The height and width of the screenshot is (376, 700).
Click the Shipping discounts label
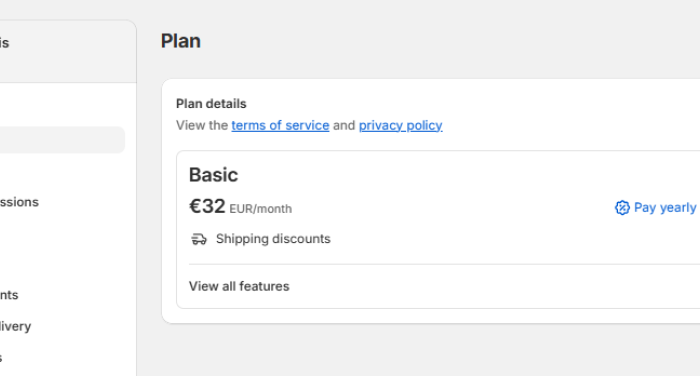[273, 239]
